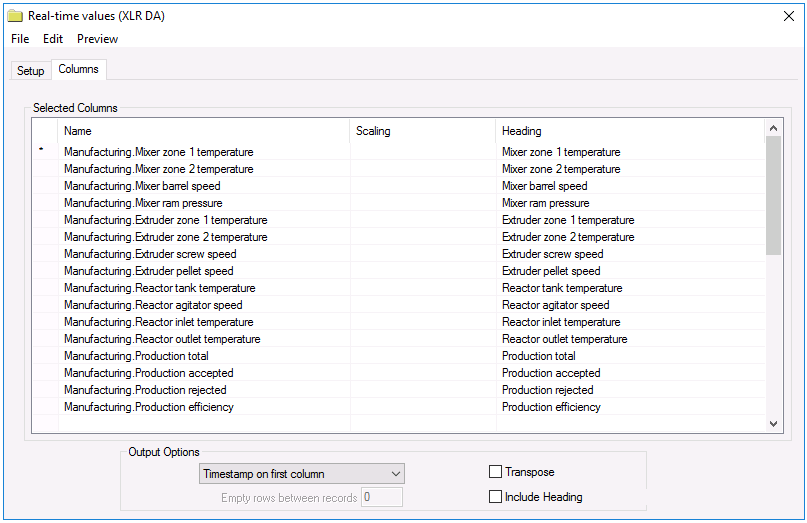Select Manufacturing.Extruder zone 2 temperature name cell
Screen dimensions: 807x523
coord(204,237)
